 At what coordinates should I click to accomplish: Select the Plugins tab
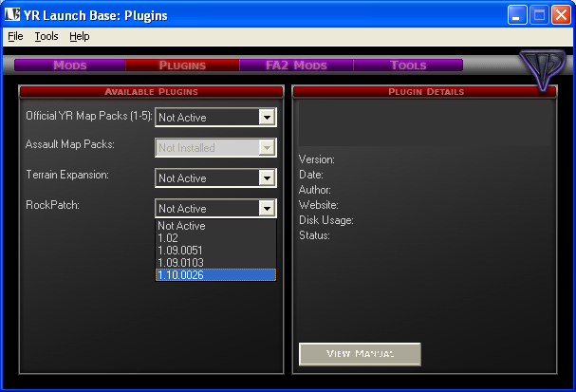pos(182,65)
